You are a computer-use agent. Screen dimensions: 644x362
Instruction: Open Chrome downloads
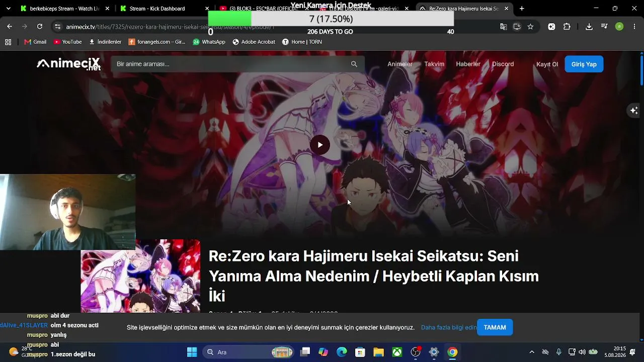point(589,27)
